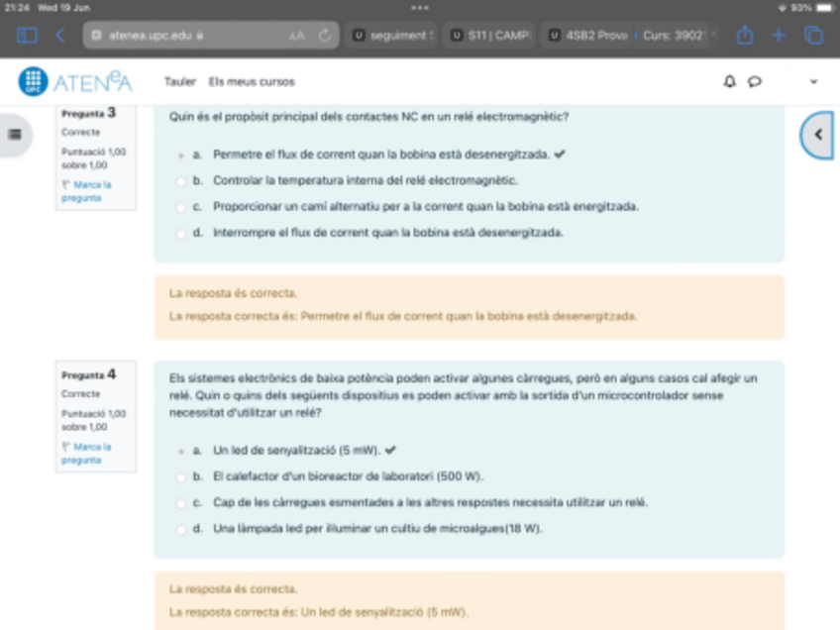The height and width of the screenshot is (630, 840).
Task: Click the question text 'Els sistemes electrònics de baixa potència'
Action: tap(464, 395)
